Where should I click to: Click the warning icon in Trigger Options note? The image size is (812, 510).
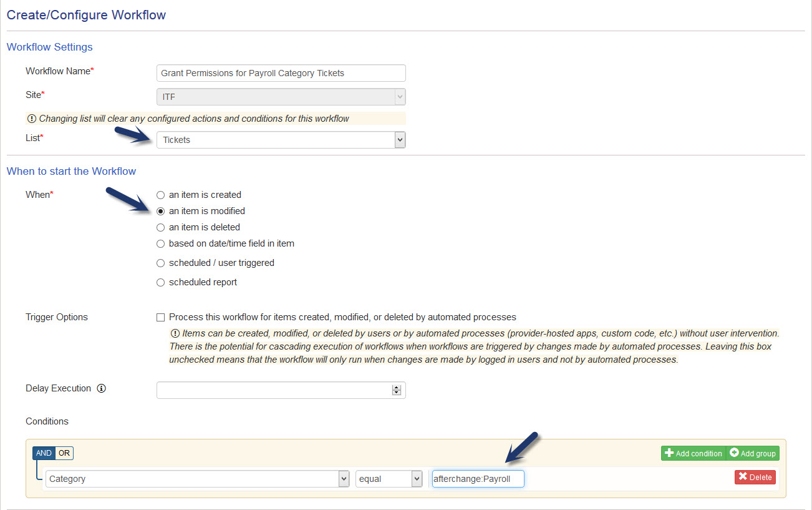(x=175, y=333)
